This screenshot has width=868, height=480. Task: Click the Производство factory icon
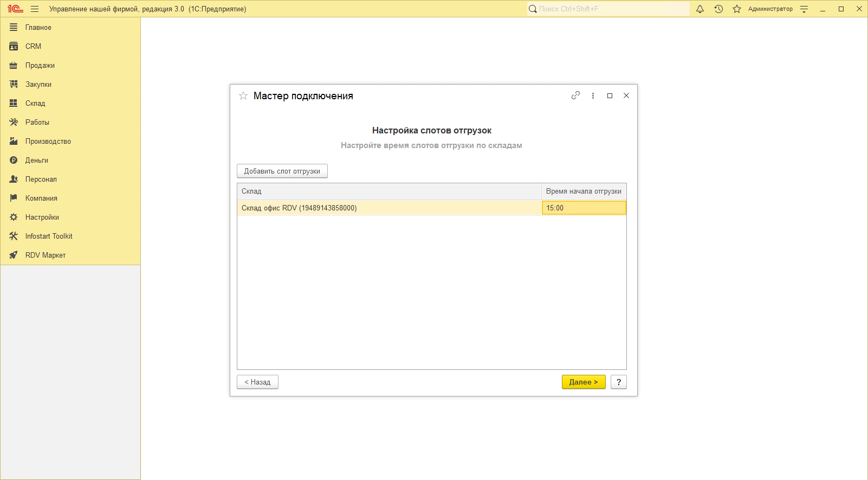pos(14,141)
